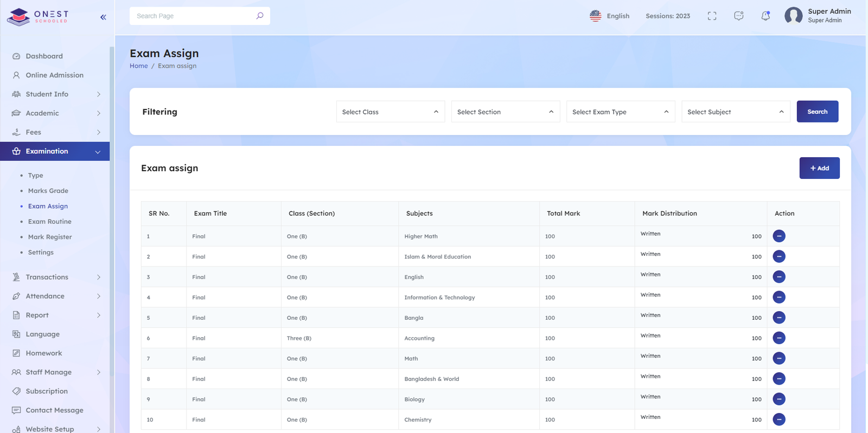Image resolution: width=868 pixels, height=433 pixels.
Task: Open the Select Exam Type dropdown
Action: pyautogui.click(x=621, y=112)
